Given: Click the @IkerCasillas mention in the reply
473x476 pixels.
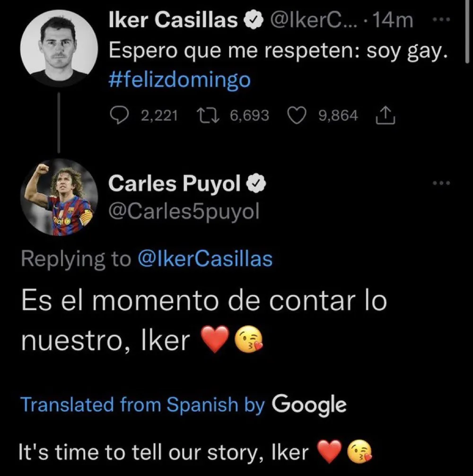Looking at the screenshot, I should [205, 258].
